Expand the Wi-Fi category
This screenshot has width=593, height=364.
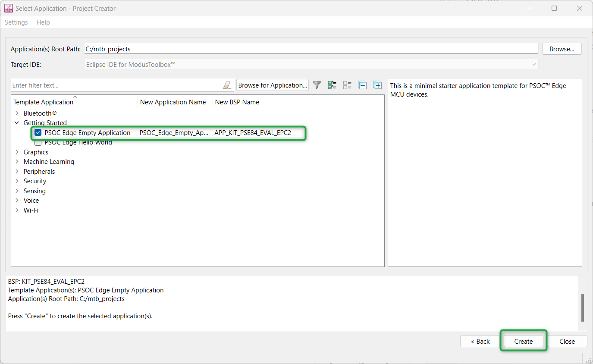pyautogui.click(x=17, y=210)
